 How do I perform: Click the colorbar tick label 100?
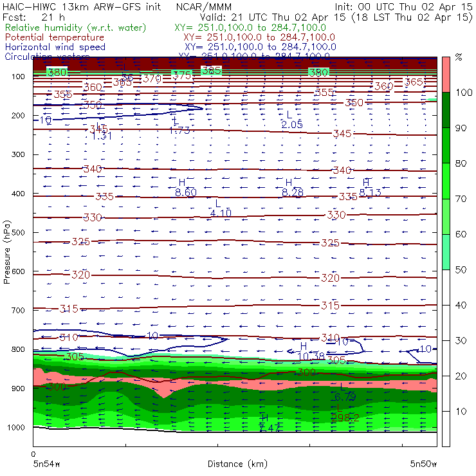tap(464, 92)
